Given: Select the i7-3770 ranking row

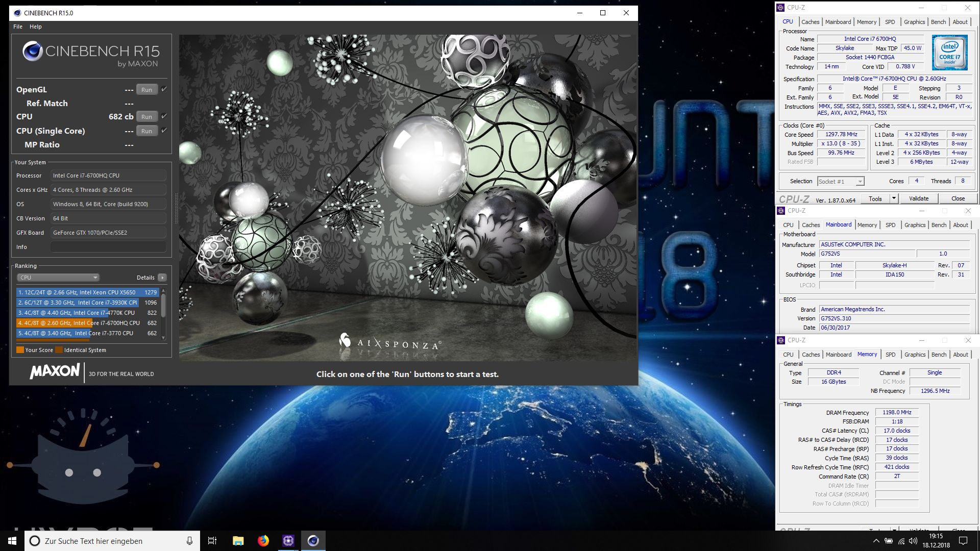Looking at the screenshot, I should click(88, 333).
